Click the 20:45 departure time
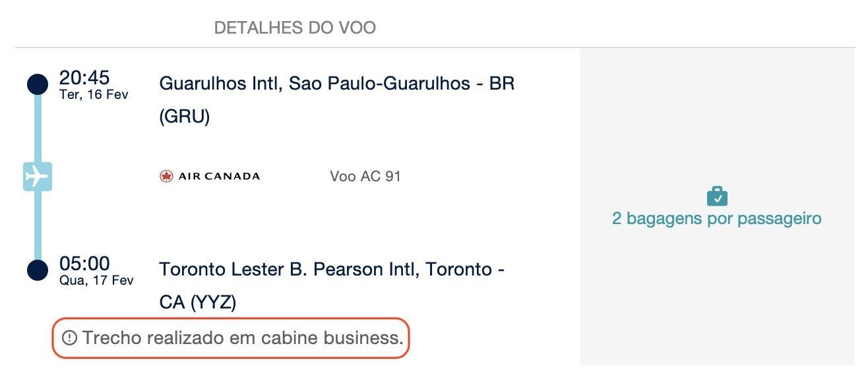Screen dimensions: 868x377 coord(84,78)
